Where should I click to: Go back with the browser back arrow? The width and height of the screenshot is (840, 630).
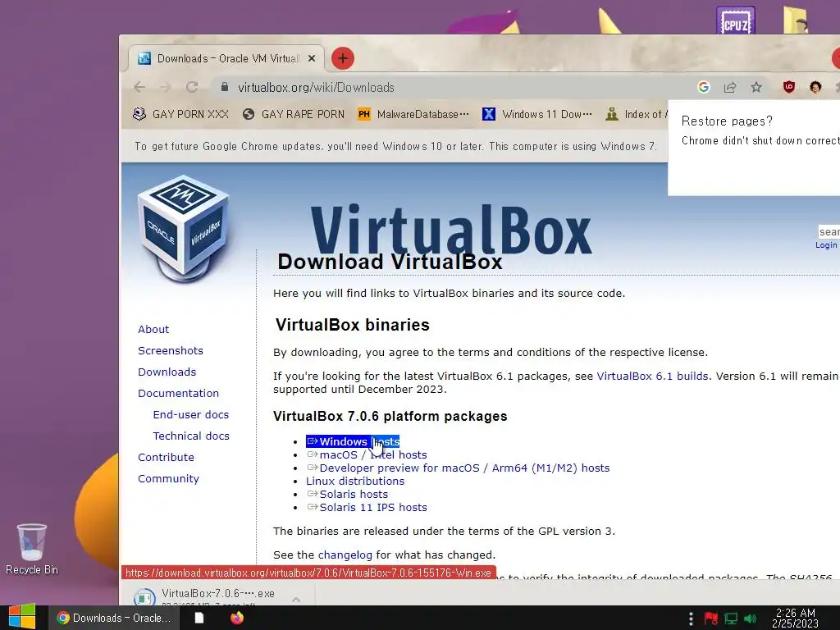(139, 87)
